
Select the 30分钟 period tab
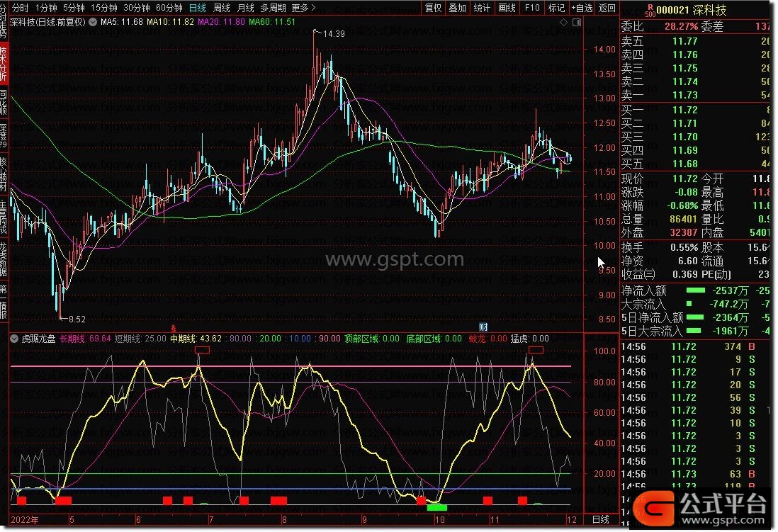136,8
